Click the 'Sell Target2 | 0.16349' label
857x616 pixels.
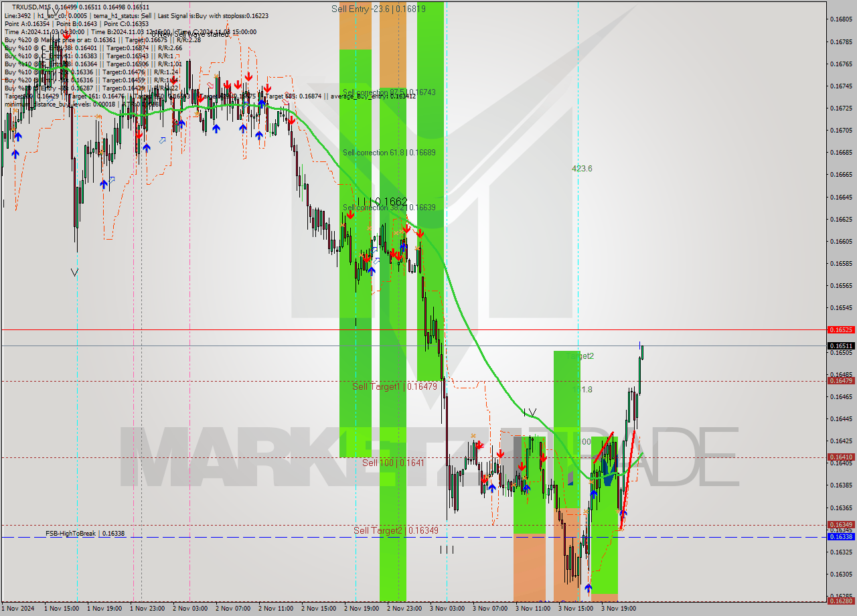[395, 530]
